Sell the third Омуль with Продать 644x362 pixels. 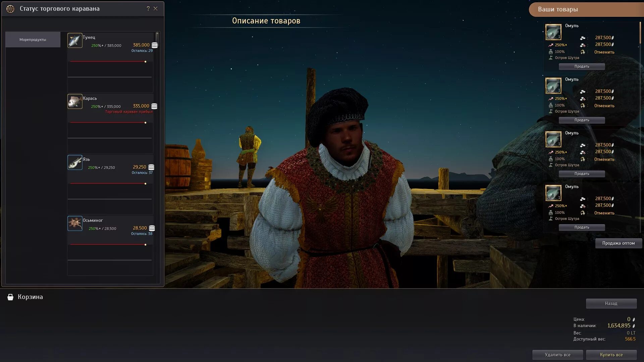click(x=582, y=174)
